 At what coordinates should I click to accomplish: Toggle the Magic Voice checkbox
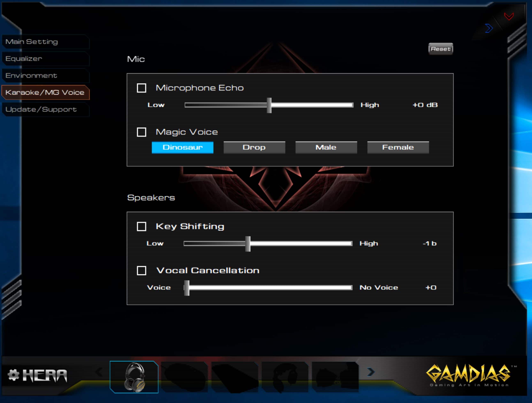(x=141, y=132)
